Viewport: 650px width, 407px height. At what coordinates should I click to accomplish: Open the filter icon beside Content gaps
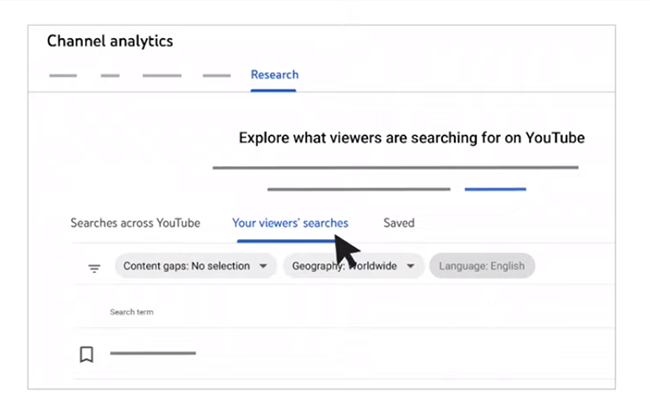(94, 269)
